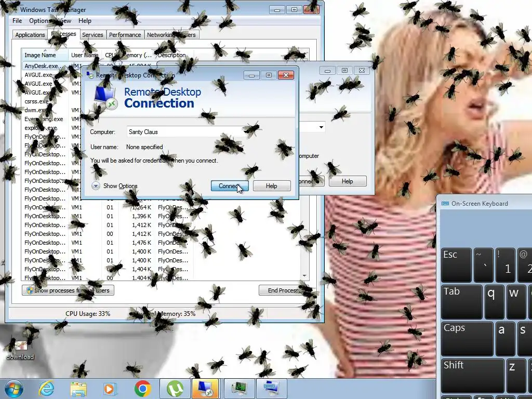Click the z key on On-Screen Keyboard
The height and width of the screenshot is (399, 532).
coord(516,375)
